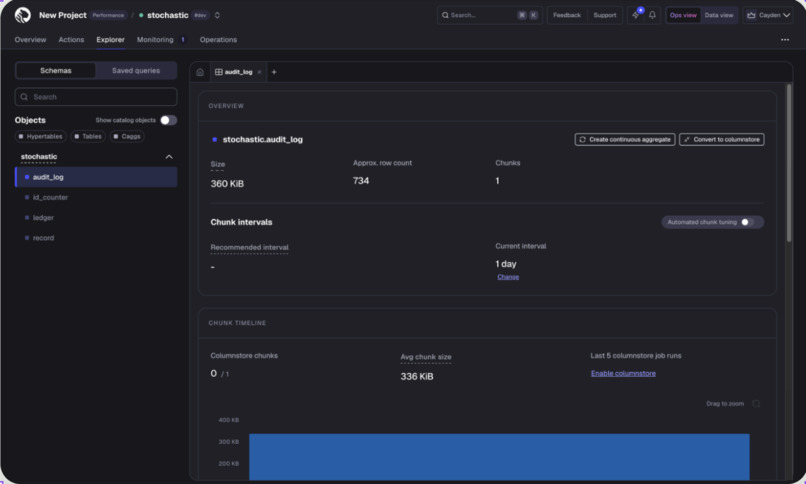Viewport: 806px width, 484px height.
Task: Open the Operations tab
Action: coord(218,40)
